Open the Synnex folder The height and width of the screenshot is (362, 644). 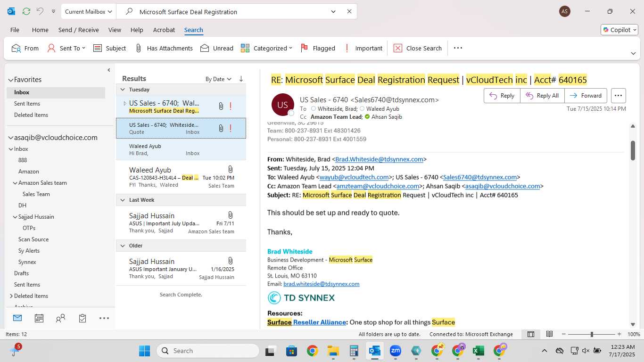pyautogui.click(x=27, y=262)
